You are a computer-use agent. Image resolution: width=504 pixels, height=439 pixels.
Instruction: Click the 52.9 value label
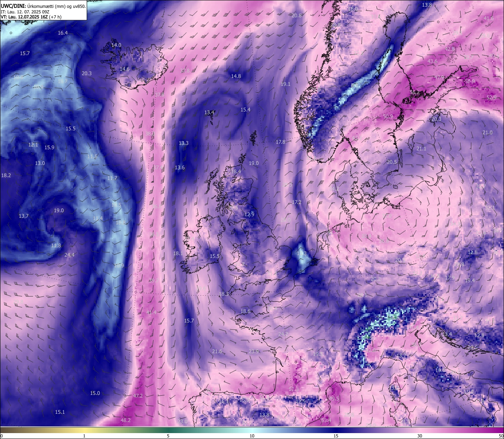(x=491, y=97)
